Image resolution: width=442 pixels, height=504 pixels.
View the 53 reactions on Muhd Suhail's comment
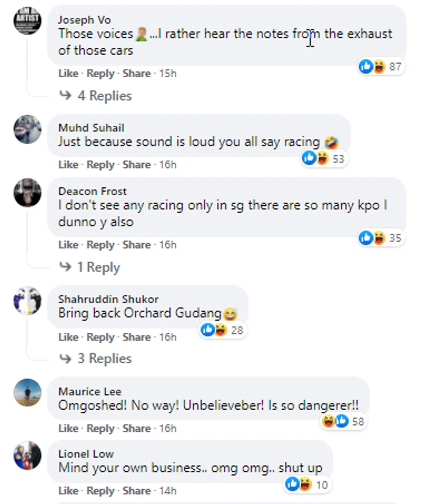click(324, 159)
